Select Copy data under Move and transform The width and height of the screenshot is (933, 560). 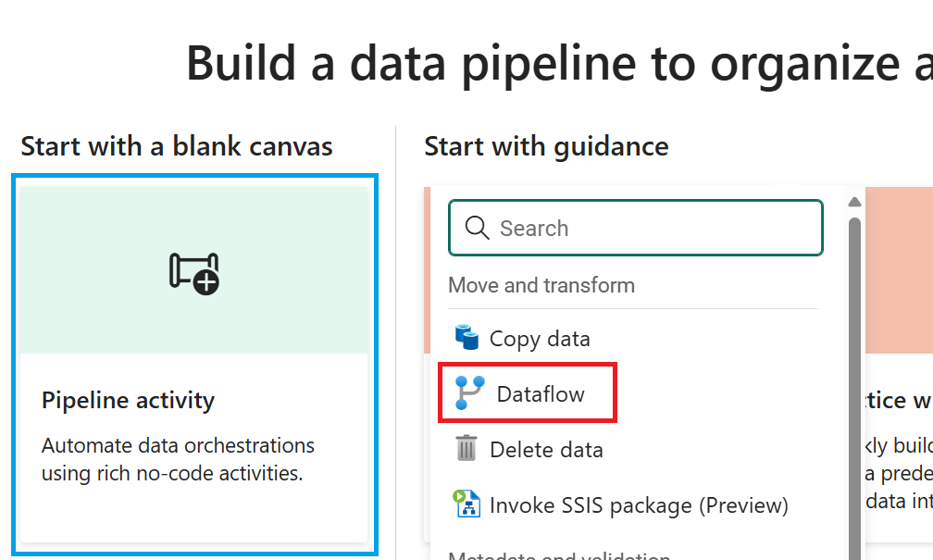point(541,338)
